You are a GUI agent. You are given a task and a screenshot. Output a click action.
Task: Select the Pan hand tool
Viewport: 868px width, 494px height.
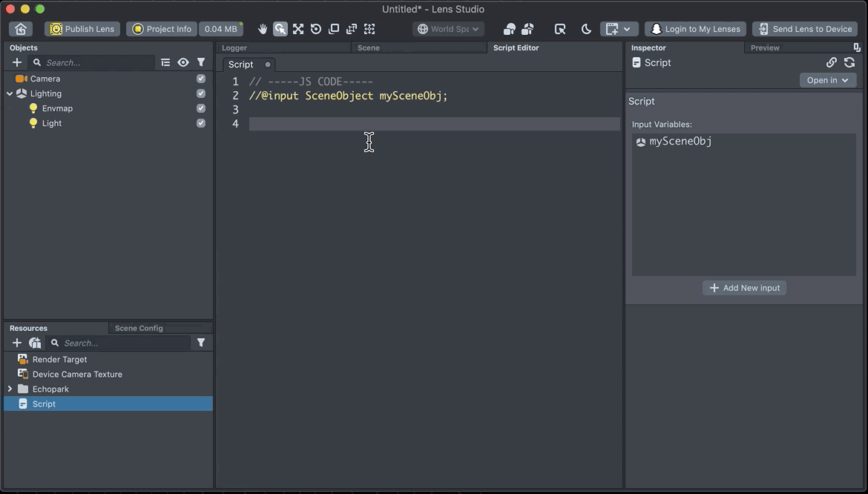[x=263, y=29]
